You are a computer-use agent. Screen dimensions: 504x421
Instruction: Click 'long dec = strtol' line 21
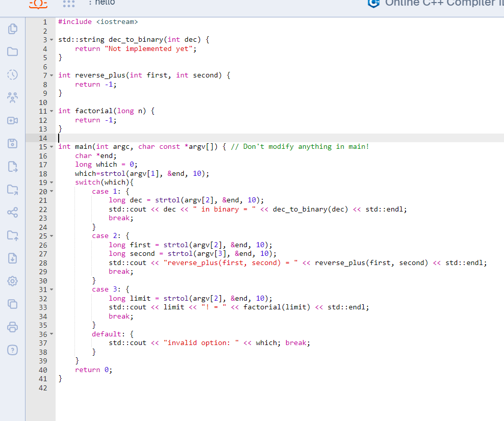[x=186, y=200]
